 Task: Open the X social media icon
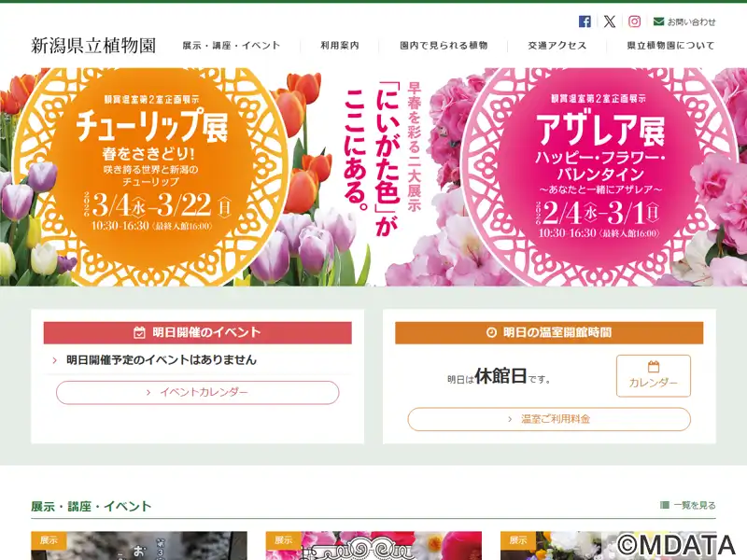pyautogui.click(x=610, y=21)
